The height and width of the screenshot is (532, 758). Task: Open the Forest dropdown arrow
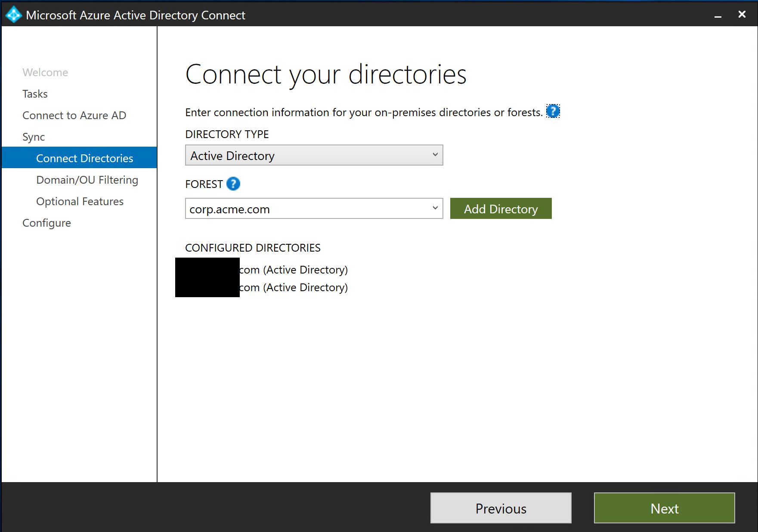coord(435,209)
